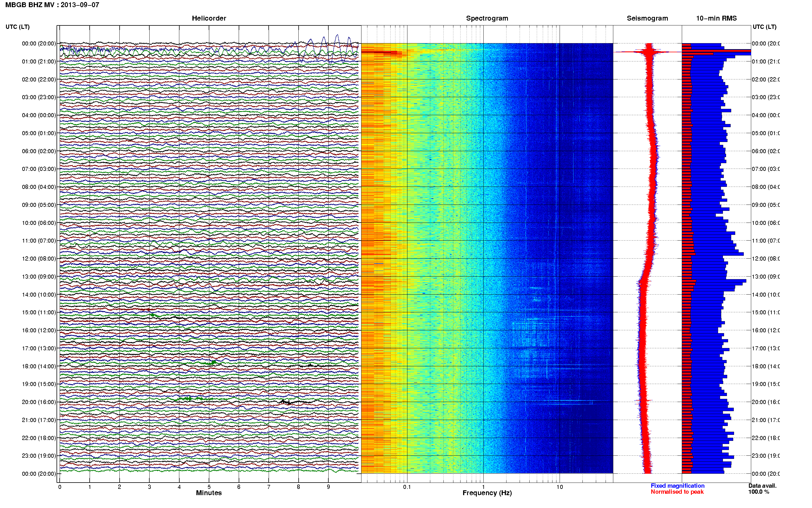812x508 pixels.
Task: Click the '21:00 (17:00)' left-axis time label
Action: [39, 420]
